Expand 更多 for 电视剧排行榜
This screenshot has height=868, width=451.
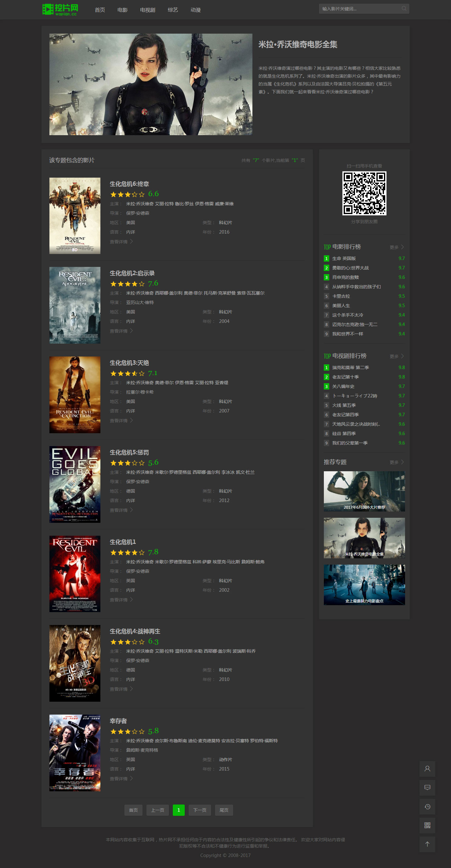tap(397, 357)
